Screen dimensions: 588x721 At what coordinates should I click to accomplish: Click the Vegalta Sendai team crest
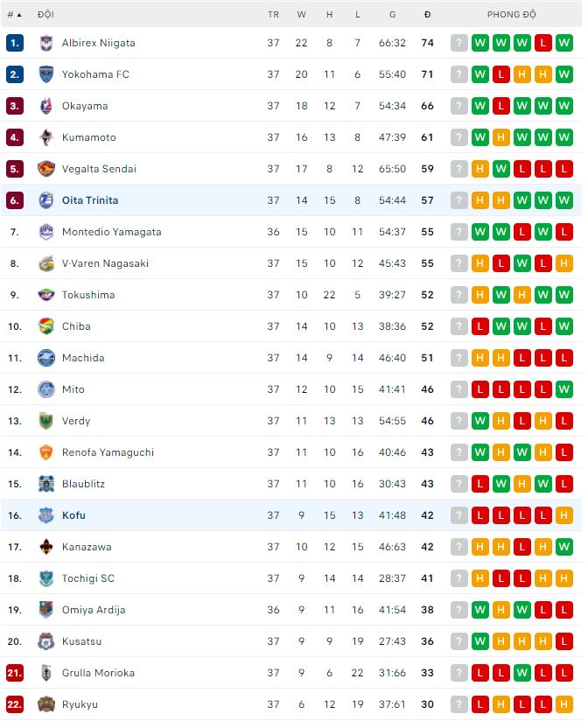46,169
